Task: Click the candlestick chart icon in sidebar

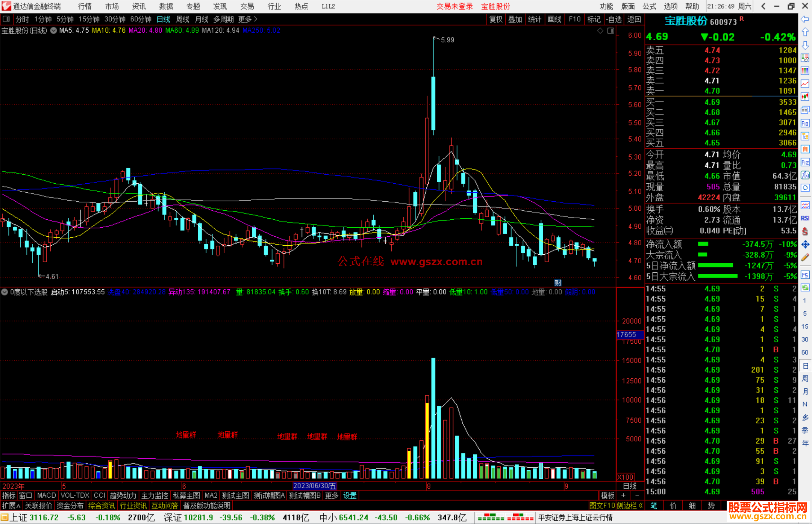Action: point(805,97)
